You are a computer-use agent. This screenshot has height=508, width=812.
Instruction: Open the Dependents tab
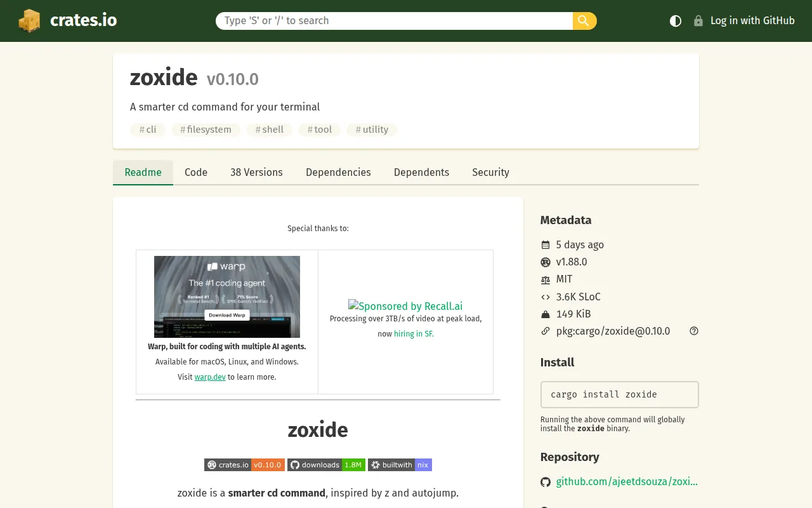click(x=421, y=172)
